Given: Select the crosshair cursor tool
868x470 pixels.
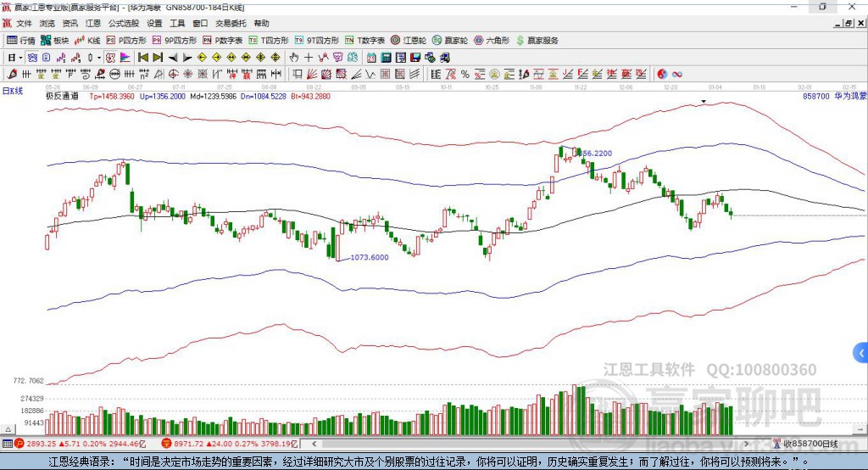Looking at the screenshot, I should [309, 57].
